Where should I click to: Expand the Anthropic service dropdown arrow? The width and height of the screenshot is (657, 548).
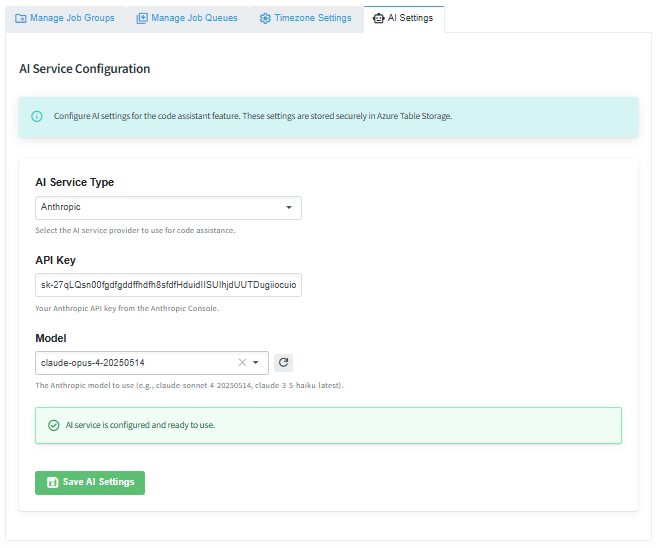(289, 207)
